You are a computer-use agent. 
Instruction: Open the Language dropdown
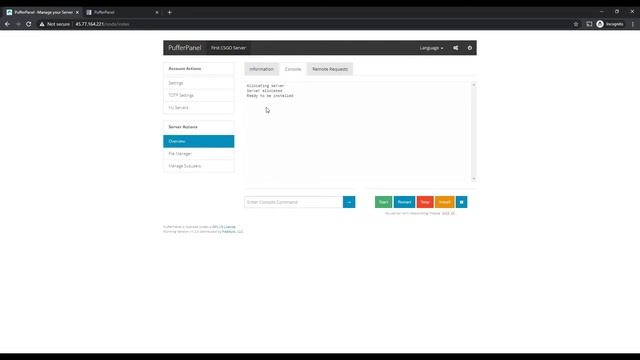(431, 48)
